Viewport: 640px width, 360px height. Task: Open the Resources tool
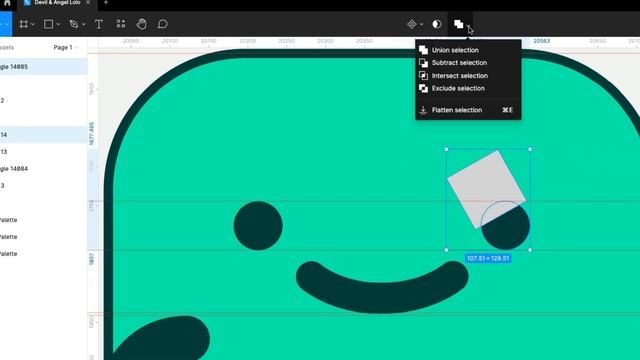point(121,24)
